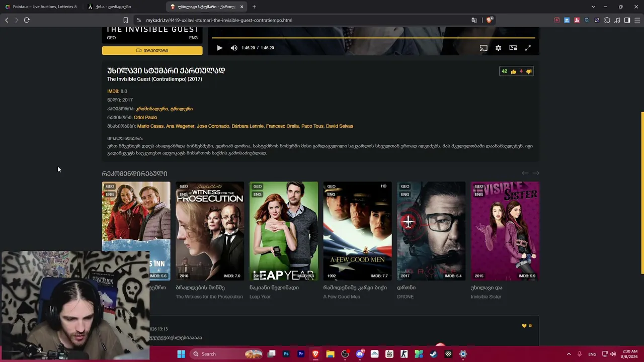
Task: Open the DRONE movie poster
Action: pyautogui.click(x=431, y=231)
